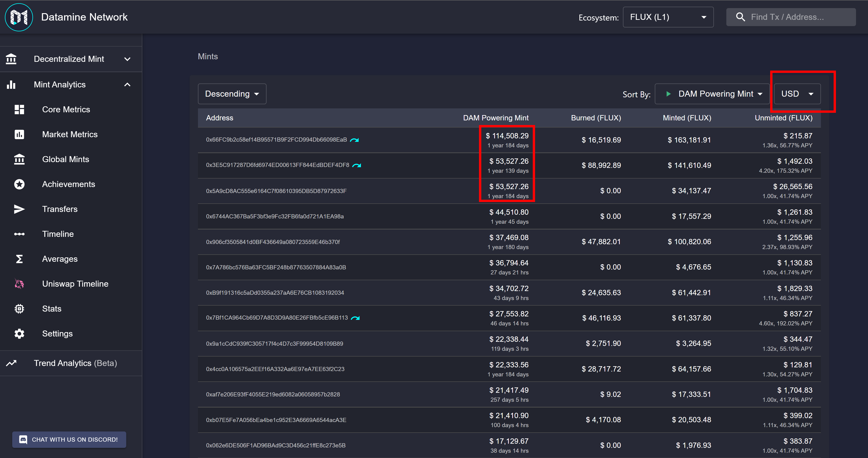Open the Timeline page
Screen dimensions: 868x458
click(71, 234)
